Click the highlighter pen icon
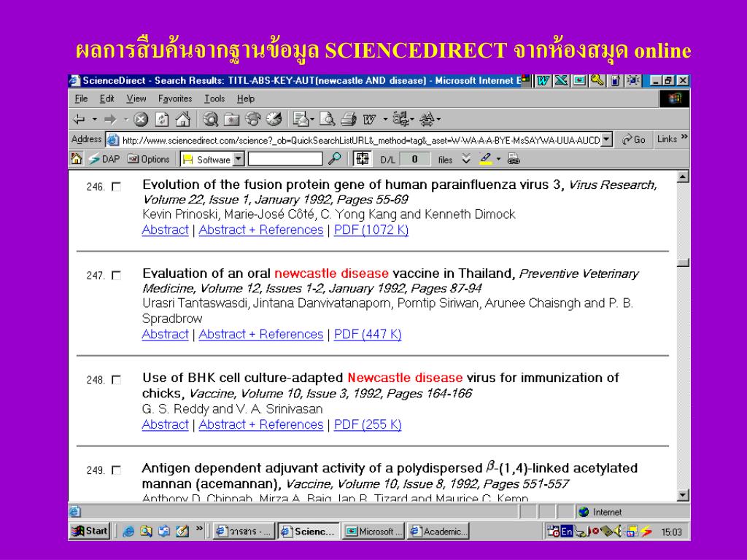This screenshot has width=747, height=560. tap(486, 158)
